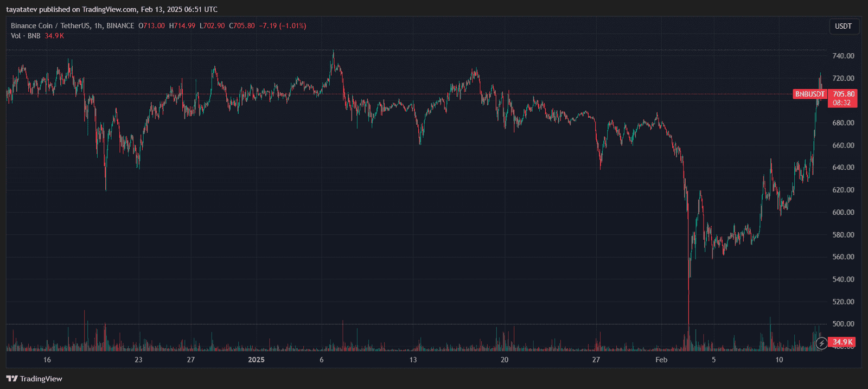Click the 600.00 price axis label
868x389 pixels.
coord(843,212)
